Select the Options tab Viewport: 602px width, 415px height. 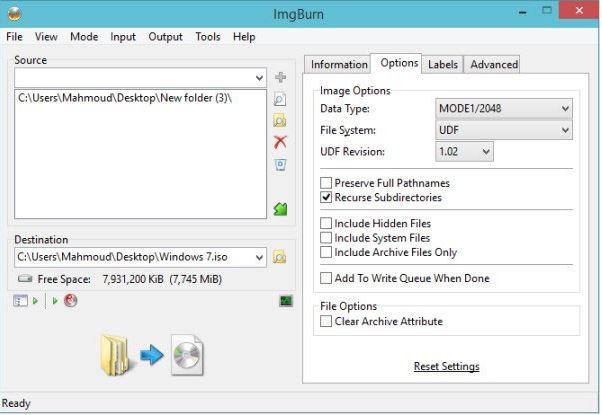click(x=398, y=63)
